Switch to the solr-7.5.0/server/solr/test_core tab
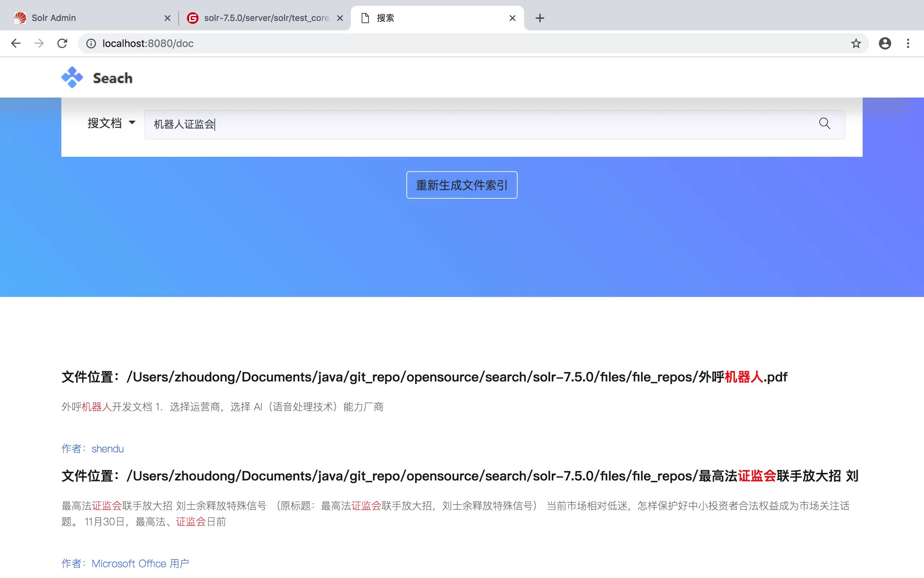 (265, 18)
